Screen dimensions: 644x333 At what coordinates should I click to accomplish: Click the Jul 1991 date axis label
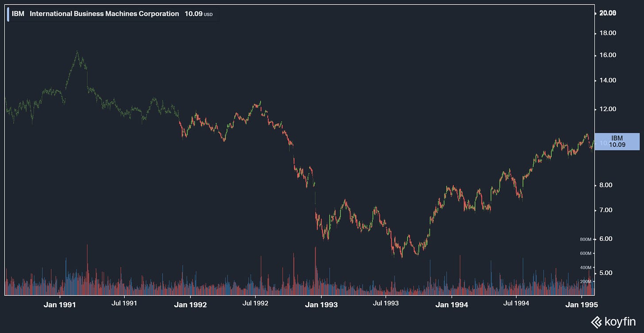pyautogui.click(x=124, y=303)
